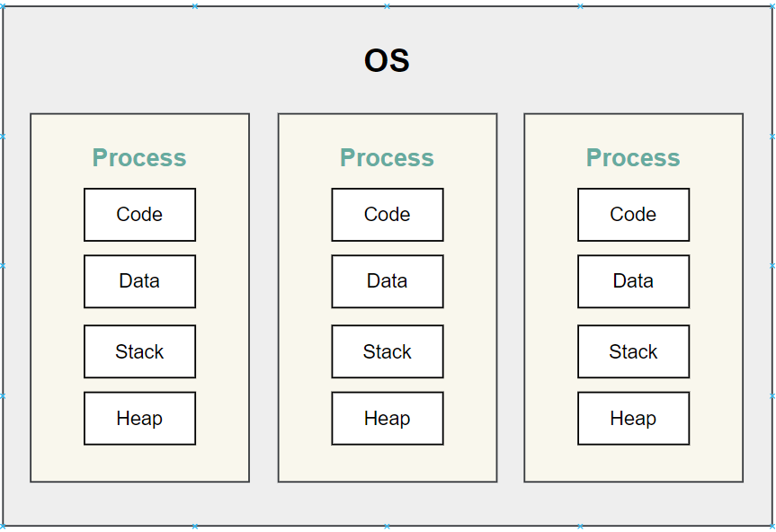The height and width of the screenshot is (532, 776).
Task: Click Code box in middle process
Action: [388, 215]
